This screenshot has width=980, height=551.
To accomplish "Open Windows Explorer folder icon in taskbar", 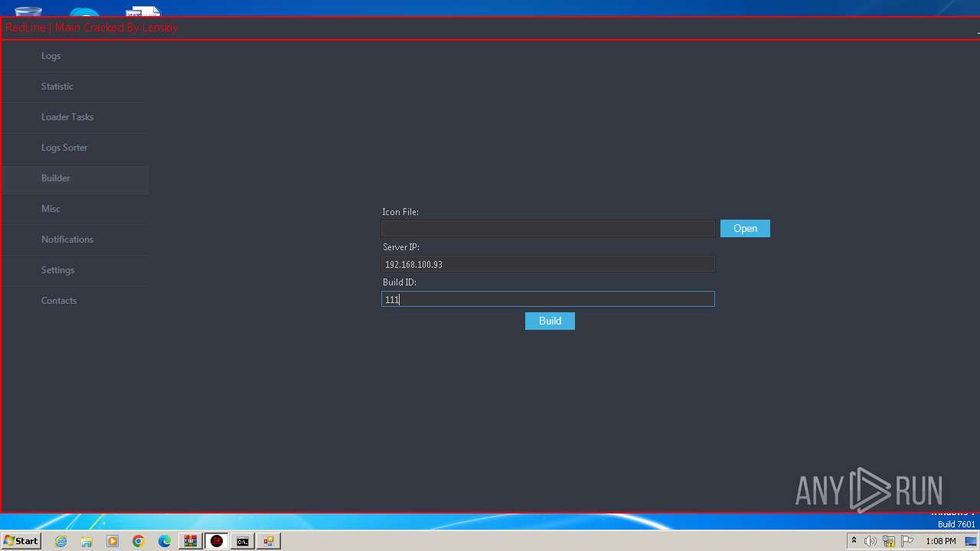I will click(x=87, y=541).
